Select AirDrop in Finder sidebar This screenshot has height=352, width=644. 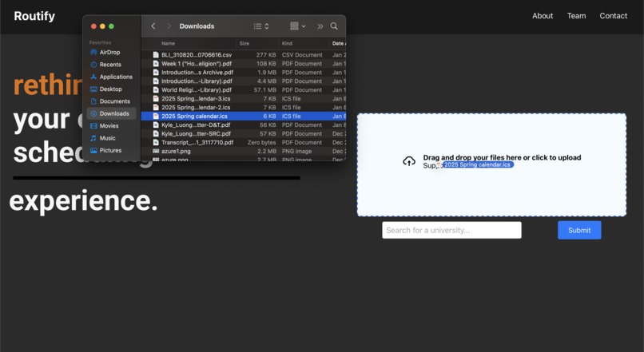tap(109, 52)
